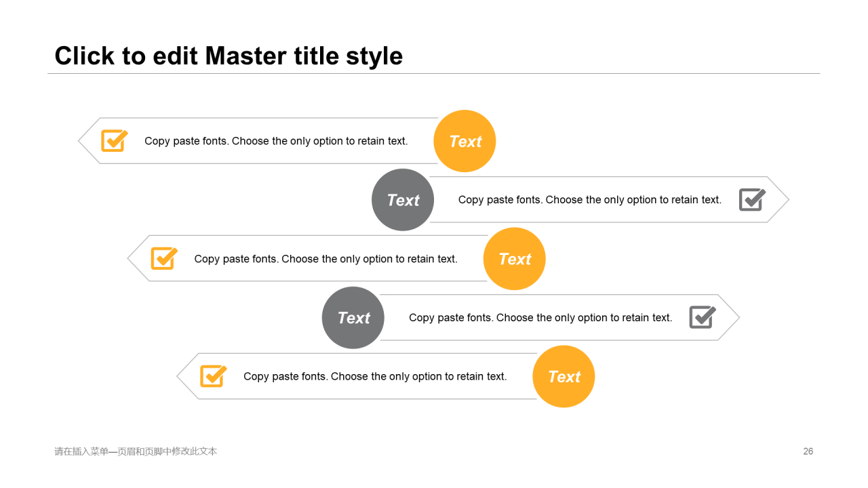This screenshot has width=868, height=488.
Task: Select the gray checkmark icon in the second banner
Action: click(x=752, y=199)
